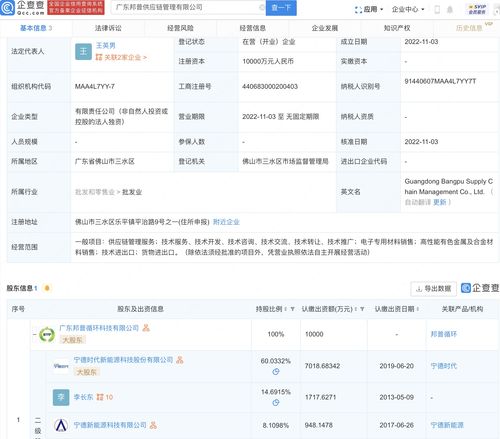Click the 导出数据 export button
This screenshot has height=439, width=500.
(x=433, y=289)
